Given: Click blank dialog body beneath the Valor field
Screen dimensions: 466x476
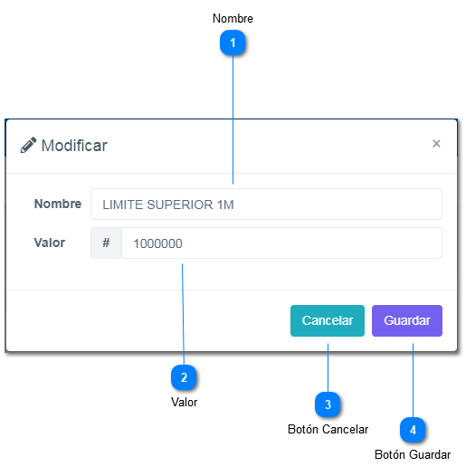Looking at the screenshot, I should [273, 274].
